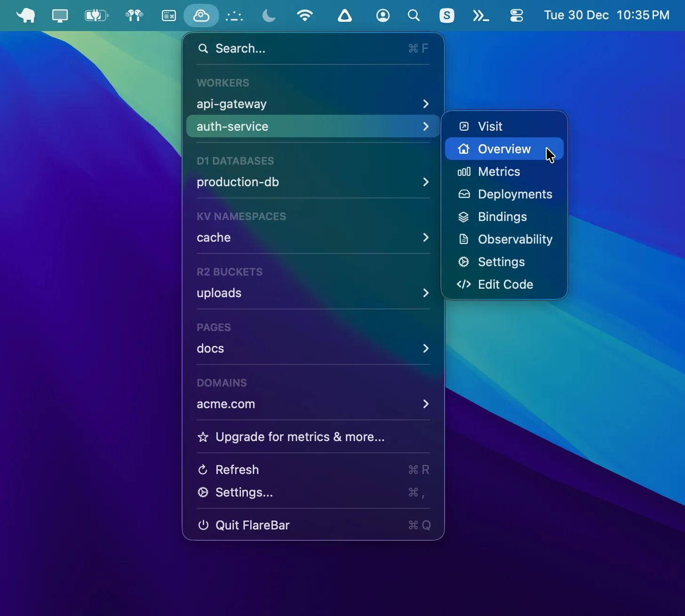Open Control Center from the menu bar

[516, 15]
